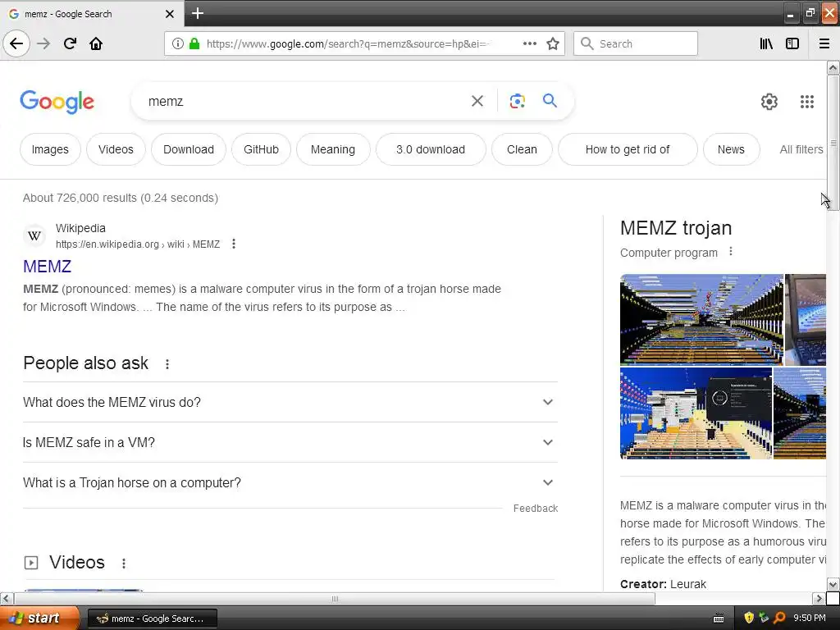Open the Google apps grid
This screenshot has width=840, height=630.
(807, 101)
